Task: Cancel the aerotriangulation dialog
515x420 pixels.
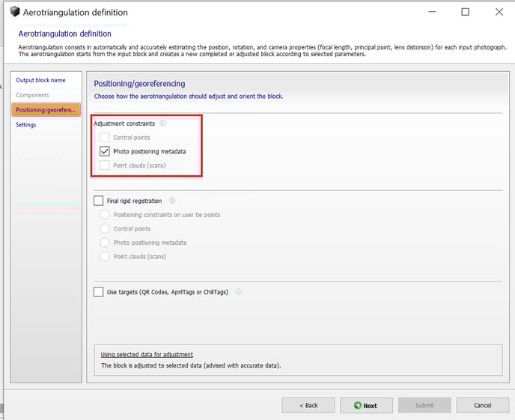Action: coord(483,405)
